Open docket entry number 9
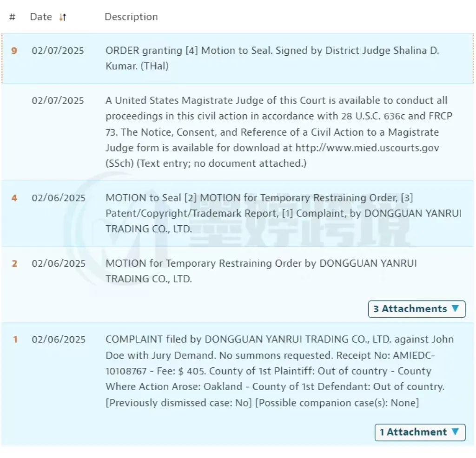Viewport: 476px width, 458px height. tap(14, 51)
